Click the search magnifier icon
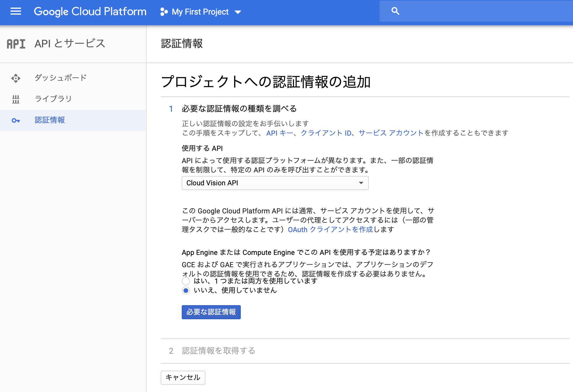 [x=395, y=11]
